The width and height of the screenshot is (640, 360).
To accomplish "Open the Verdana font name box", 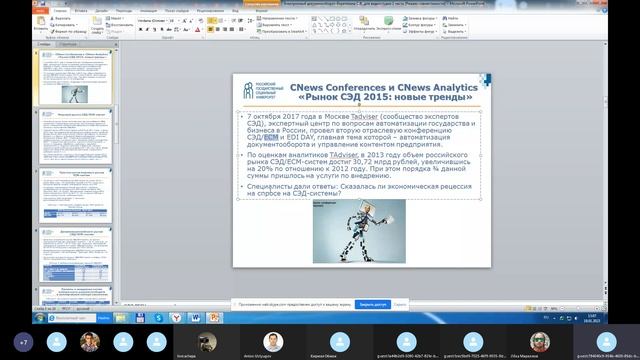I will click(x=152, y=20).
